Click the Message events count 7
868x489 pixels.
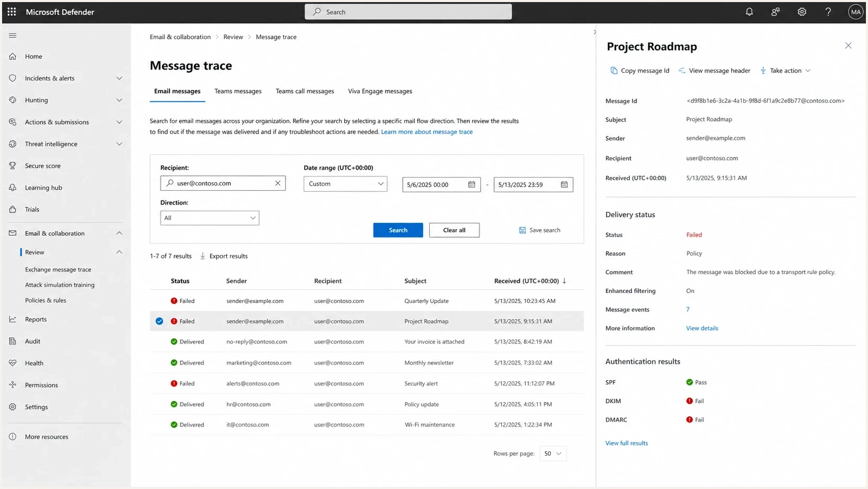(x=688, y=310)
